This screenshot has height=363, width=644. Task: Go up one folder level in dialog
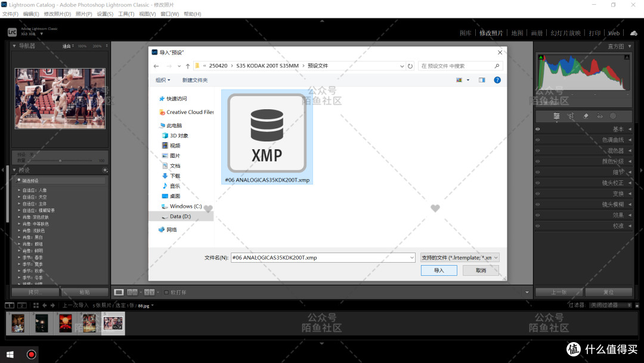(188, 66)
